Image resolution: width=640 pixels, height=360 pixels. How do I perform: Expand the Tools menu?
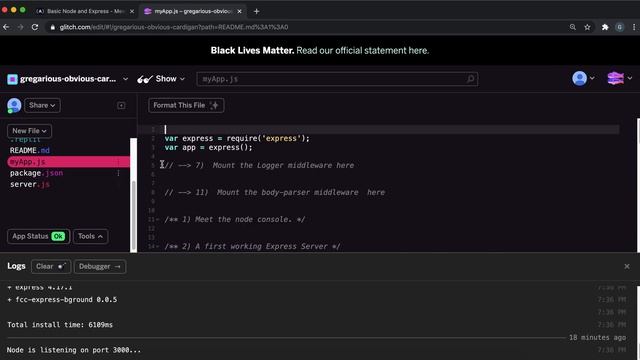click(90, 236)
